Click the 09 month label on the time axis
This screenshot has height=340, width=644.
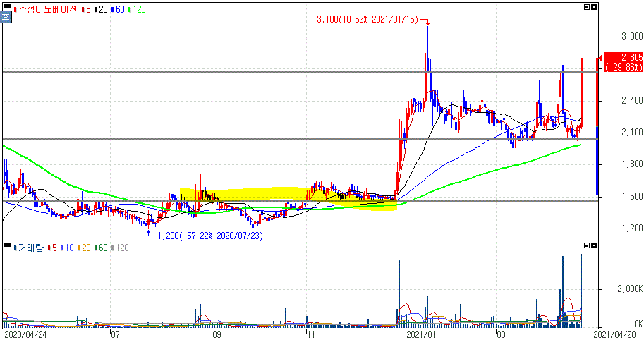(x=216, y=334)
